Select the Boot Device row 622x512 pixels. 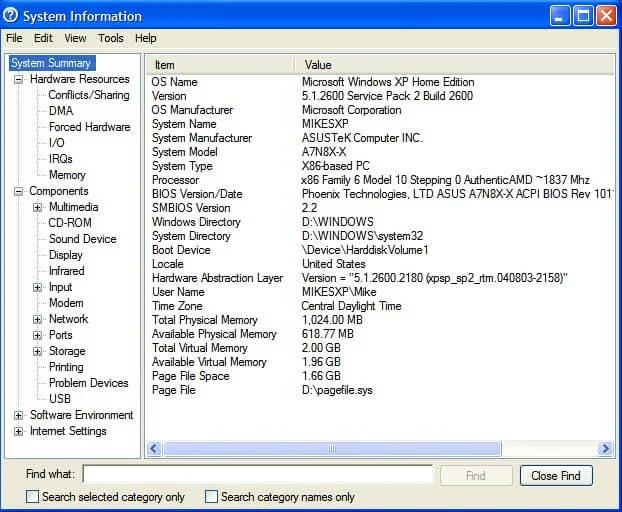tap(380, 250)
